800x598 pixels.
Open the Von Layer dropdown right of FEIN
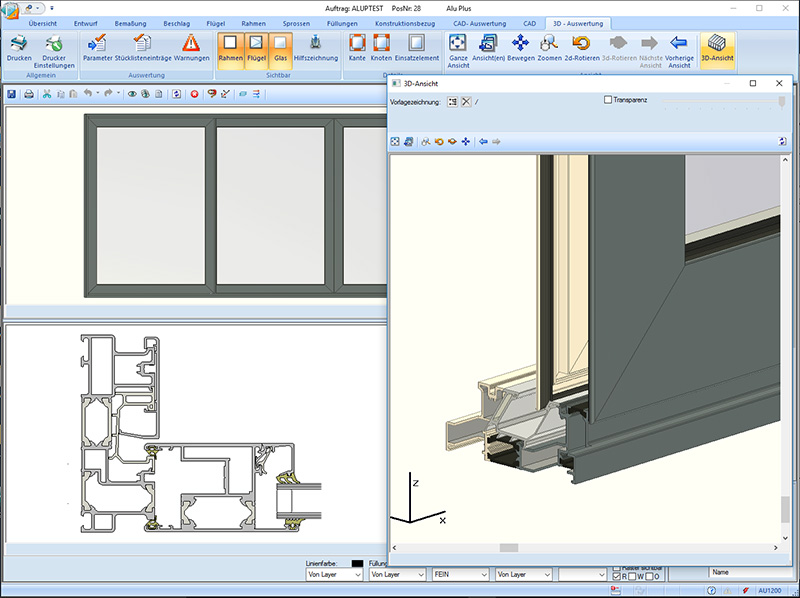pyautogui.click(x=524, y=575)
